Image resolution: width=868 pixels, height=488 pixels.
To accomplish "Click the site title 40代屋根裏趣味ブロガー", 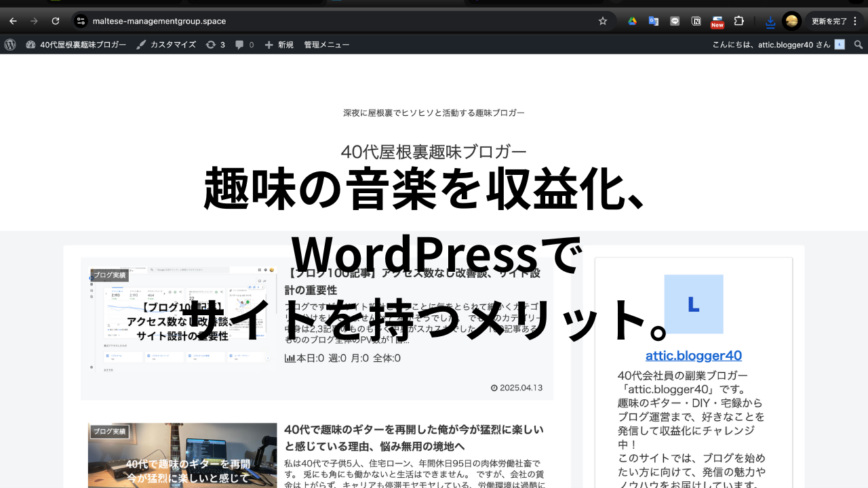I will [x=434, y=152].
